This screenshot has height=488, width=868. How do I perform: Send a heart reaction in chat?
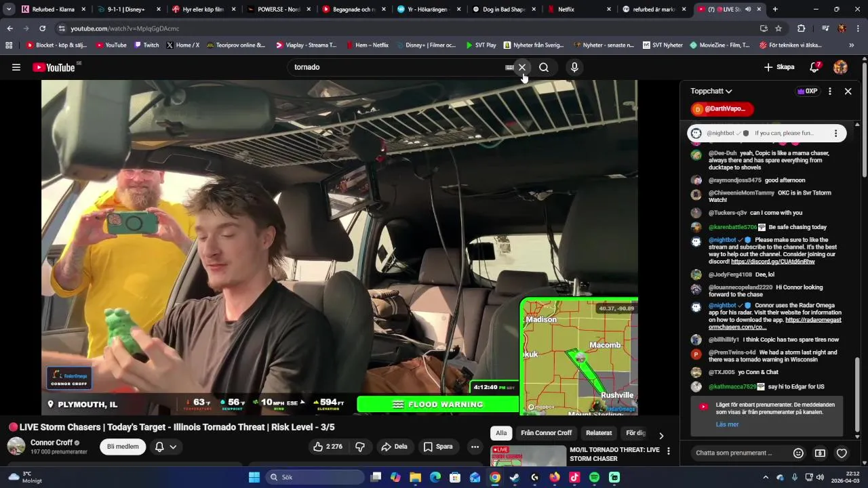pos(842,453)
